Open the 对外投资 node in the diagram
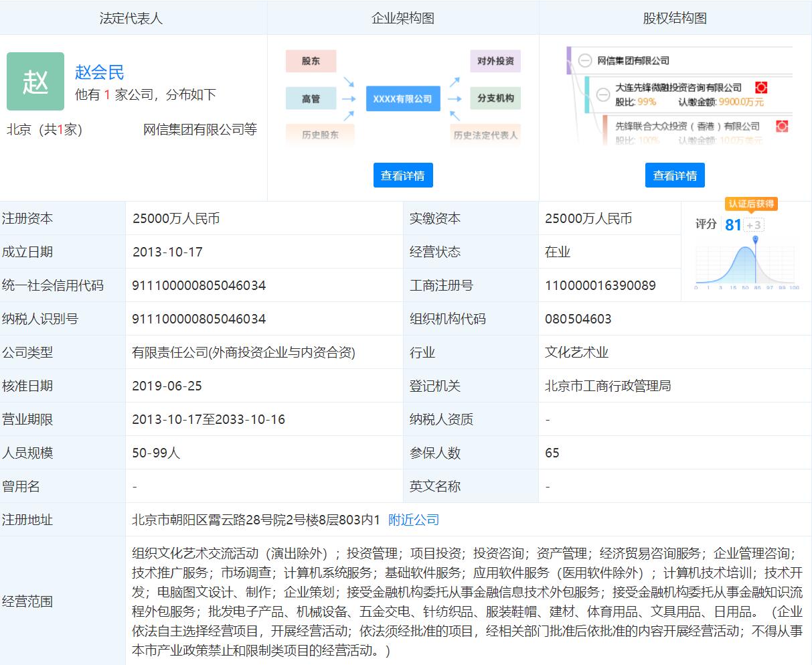This screenshot has width=812, height=665. 495,61
